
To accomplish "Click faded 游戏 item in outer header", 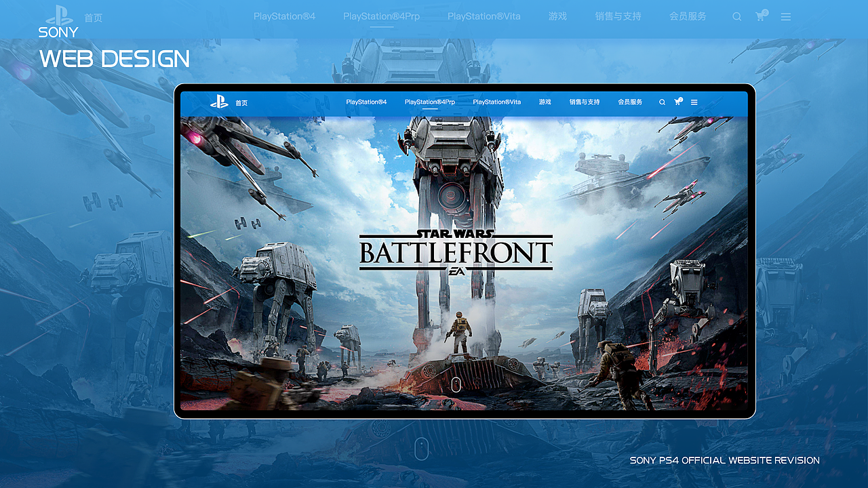I will 557,16.
